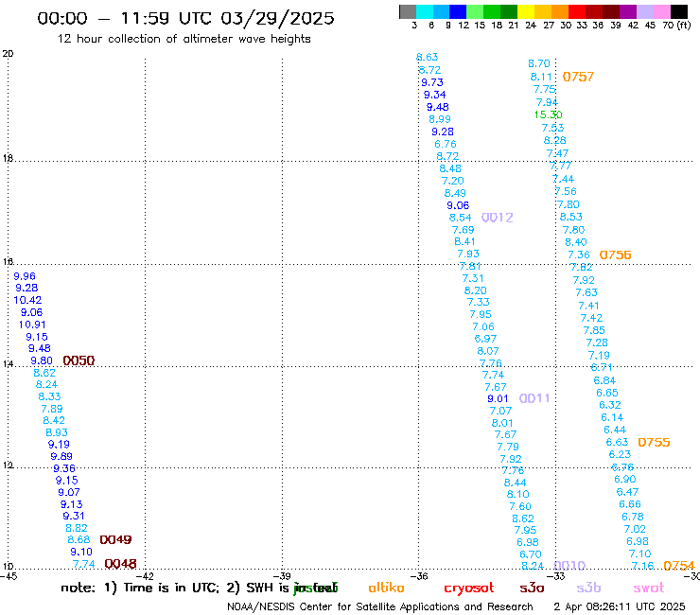Click the gray swatch in the color legend
This screenshot has height=615, width=700.
(x=408, y=11)
